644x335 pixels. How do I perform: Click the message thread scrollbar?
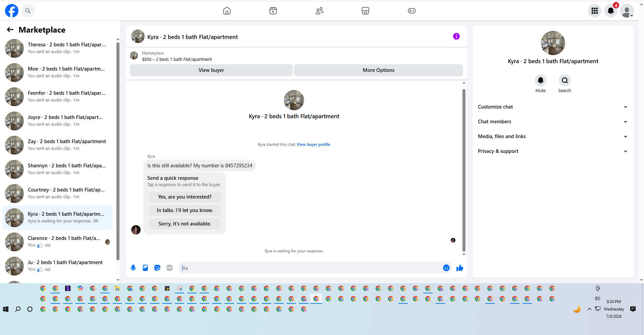tap(464, 170)
